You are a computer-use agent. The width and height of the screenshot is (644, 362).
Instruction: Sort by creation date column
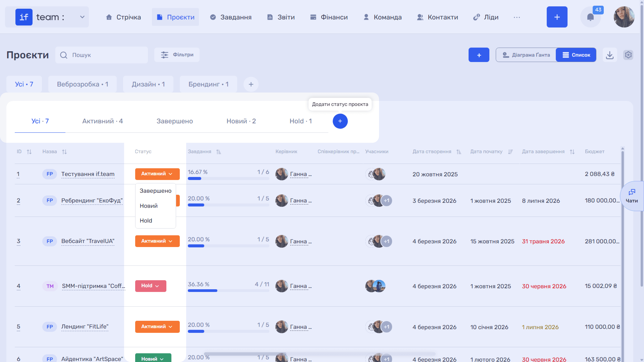[459, 152]
